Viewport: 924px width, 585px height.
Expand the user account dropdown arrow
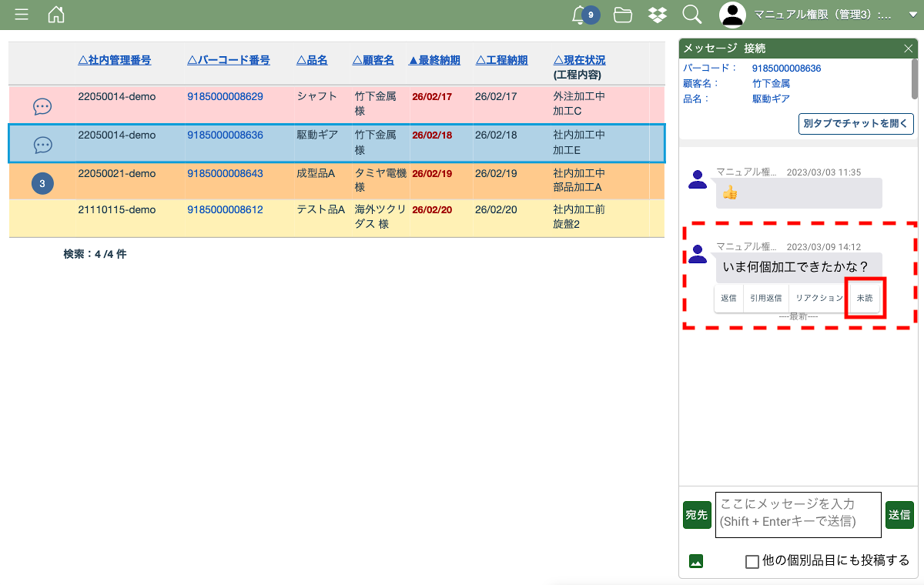tap(913, 15)
